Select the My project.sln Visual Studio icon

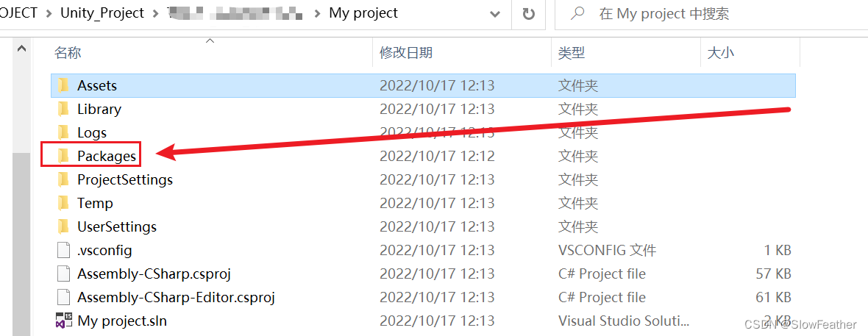[x=64, y=321]
